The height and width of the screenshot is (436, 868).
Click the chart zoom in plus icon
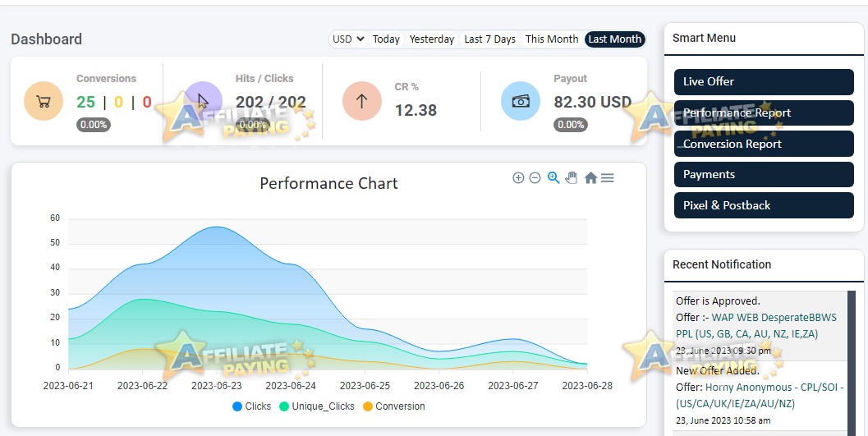coord(518,177)
